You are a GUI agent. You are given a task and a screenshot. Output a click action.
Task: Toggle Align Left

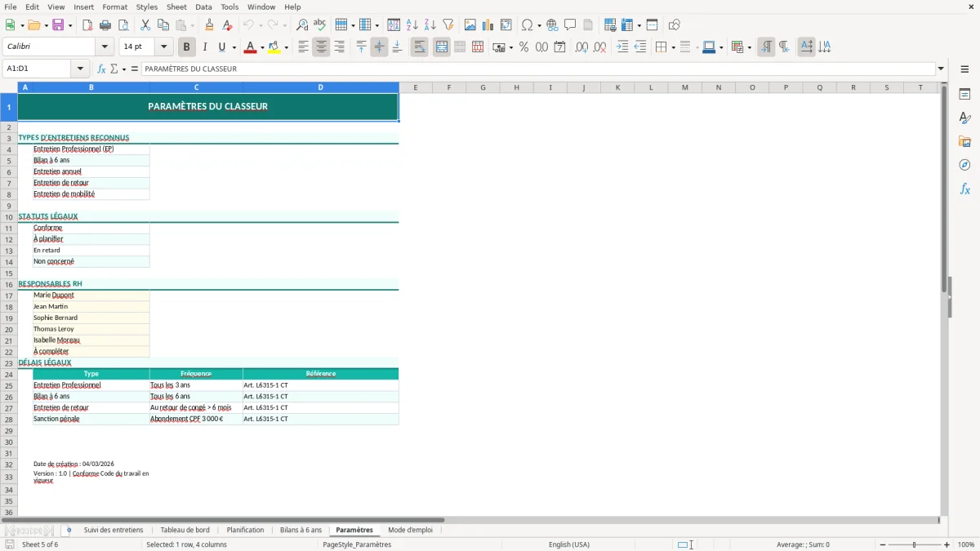303,47
